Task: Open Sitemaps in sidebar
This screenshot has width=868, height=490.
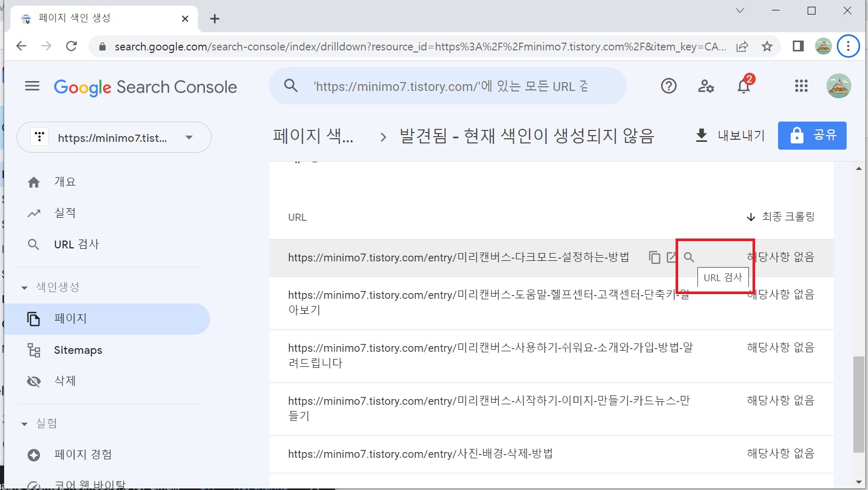Action: coord(65,350)
